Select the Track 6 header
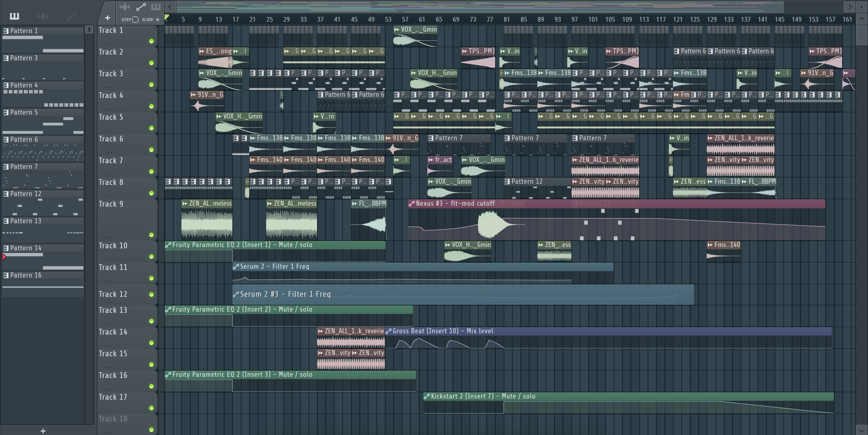Viewport: 868px width, 435px height. click(127, 144)
